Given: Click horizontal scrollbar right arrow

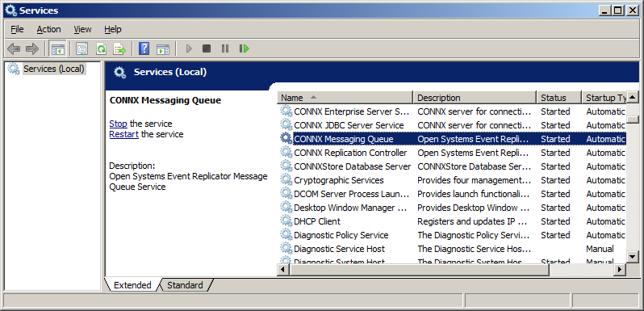Looking at the screenshot, I should coord(620,270).
